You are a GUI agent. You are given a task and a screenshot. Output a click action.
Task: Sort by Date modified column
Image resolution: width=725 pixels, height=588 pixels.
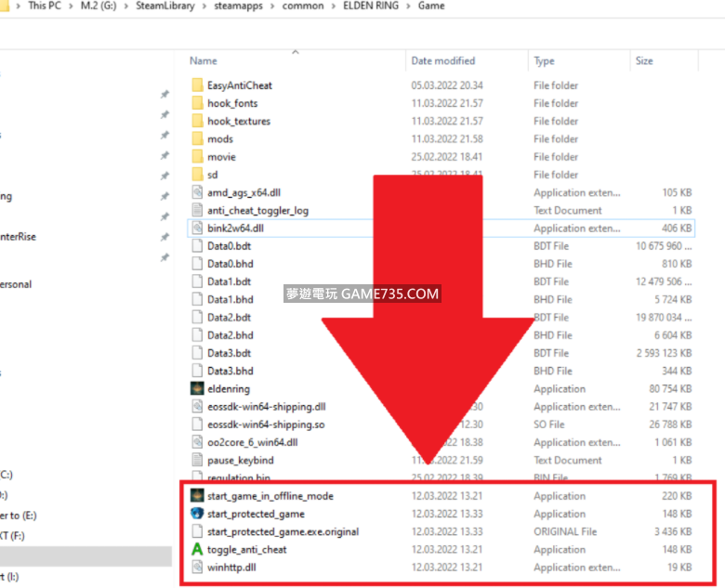(443, 61)
